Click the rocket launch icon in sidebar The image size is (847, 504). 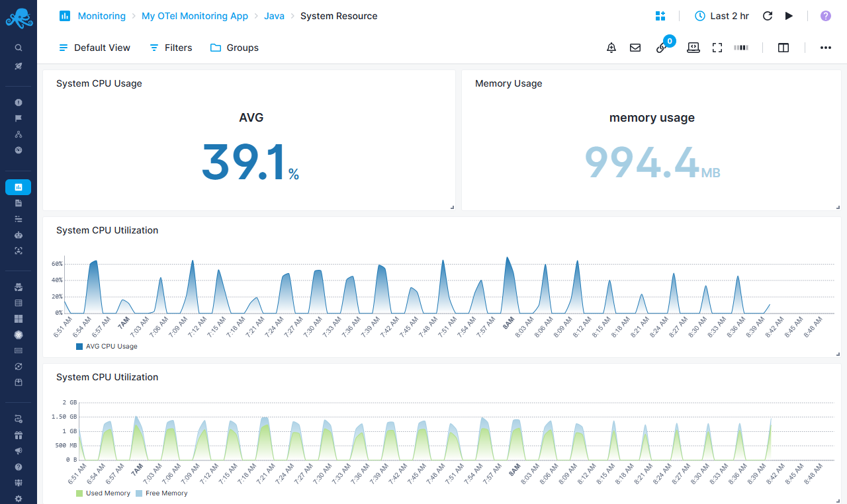point(18,65)
